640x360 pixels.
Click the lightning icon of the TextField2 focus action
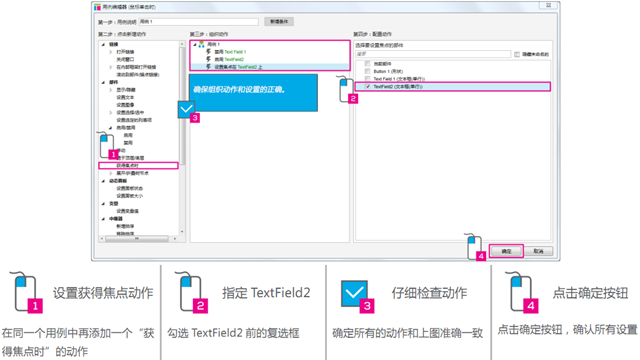(x=209, y=67)
